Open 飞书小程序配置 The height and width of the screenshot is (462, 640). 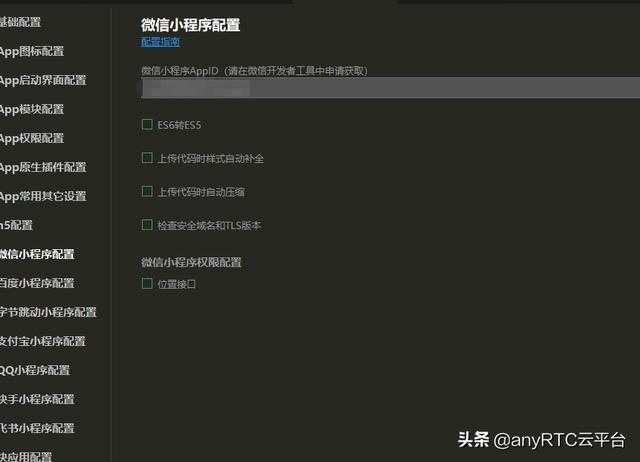tap(37, 428)
